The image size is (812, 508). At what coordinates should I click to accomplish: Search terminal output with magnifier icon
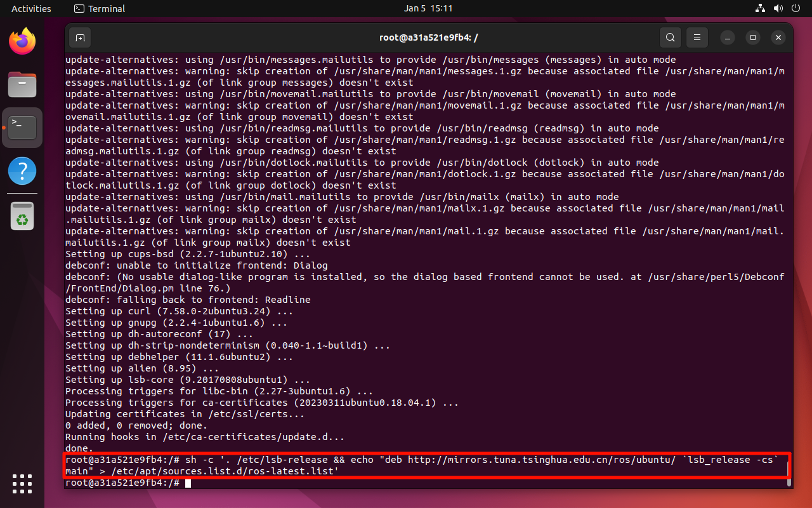pyautogui.click(x=671, y=37)
